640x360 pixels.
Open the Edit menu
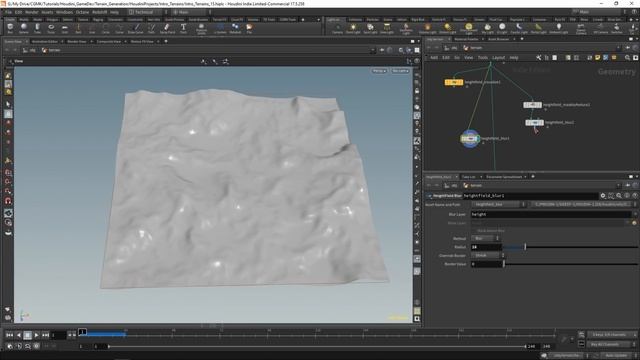(18, 12)
